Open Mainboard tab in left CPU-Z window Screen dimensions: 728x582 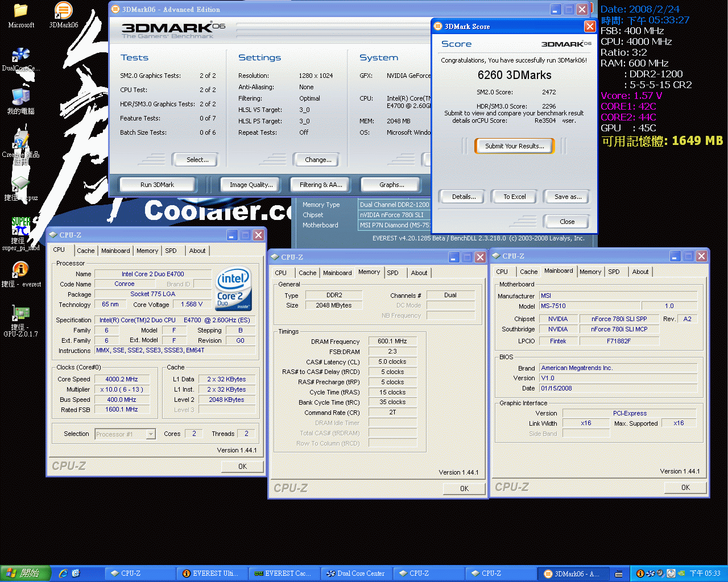(x=115, y=251)
